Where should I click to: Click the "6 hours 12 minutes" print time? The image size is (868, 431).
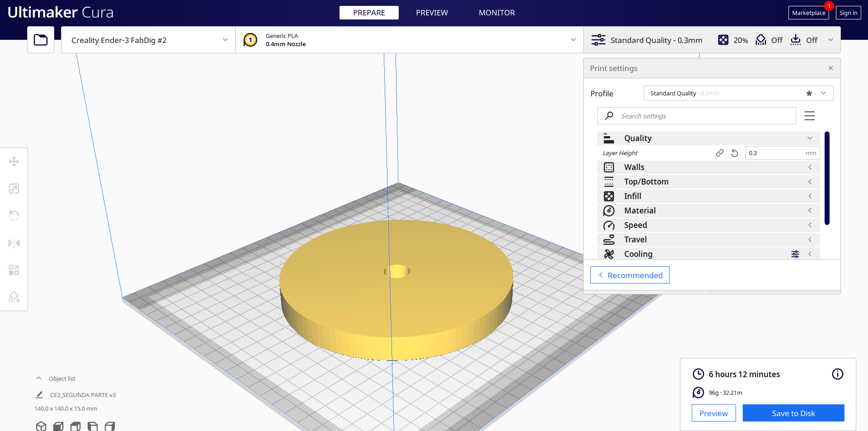point(744,374)
